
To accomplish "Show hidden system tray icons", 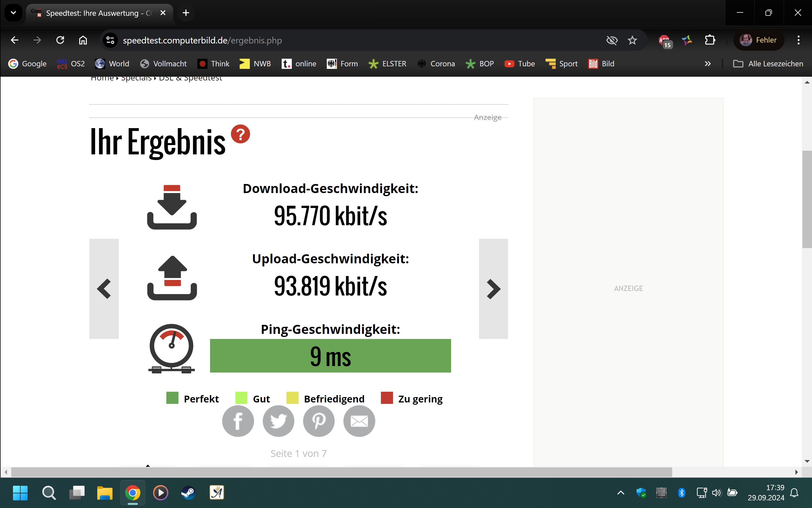I will pos(621,493).
